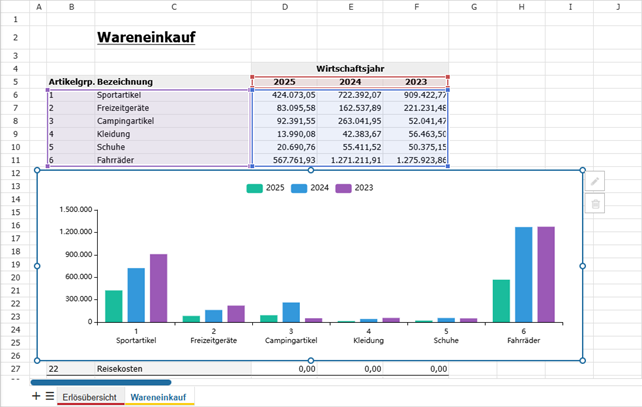This screenshot has height=407, width=642.
Task: Select the Wareneinkauf title cell
Action: [x=146, y=38]
